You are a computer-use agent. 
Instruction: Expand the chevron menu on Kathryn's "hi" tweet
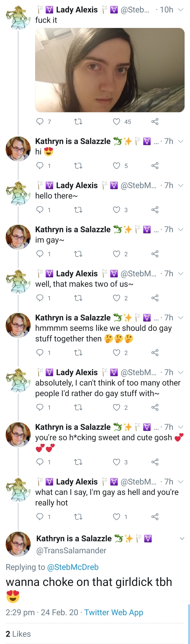(x=181, y=141)
